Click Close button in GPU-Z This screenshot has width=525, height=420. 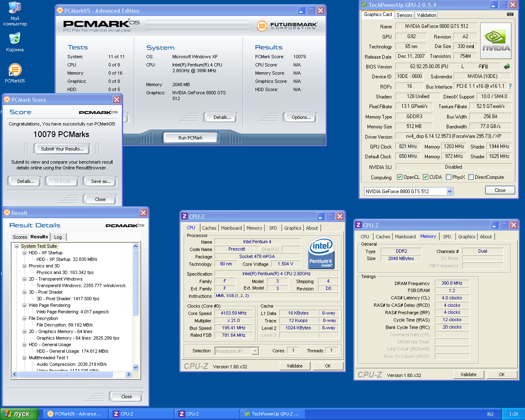click(500, 190)
